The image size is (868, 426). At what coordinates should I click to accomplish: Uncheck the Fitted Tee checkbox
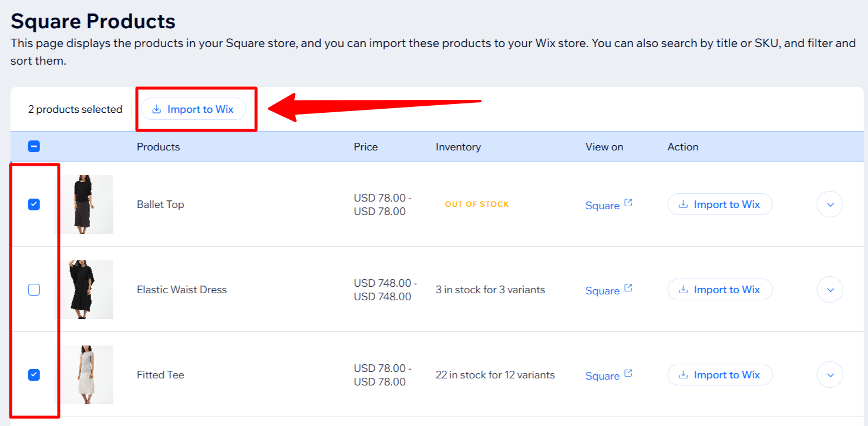[34, 375]
